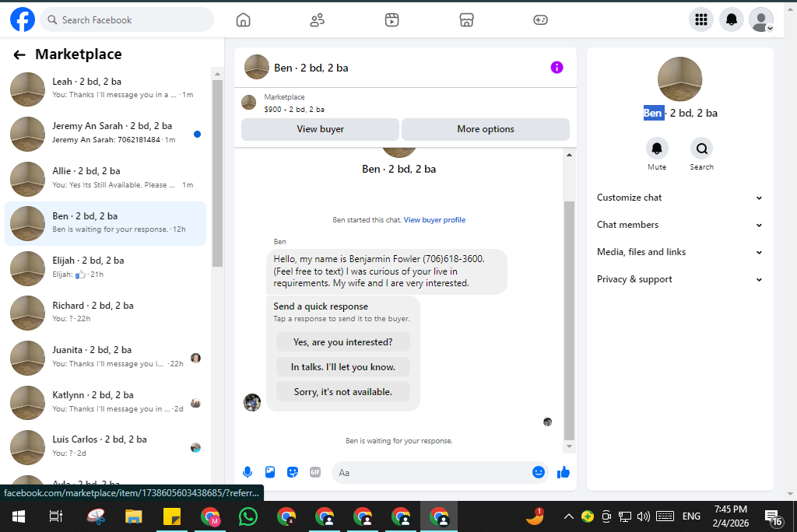Screen dimensions: 797x532
Task: Open Windows Start menu
Action: (x=19, y=516)
